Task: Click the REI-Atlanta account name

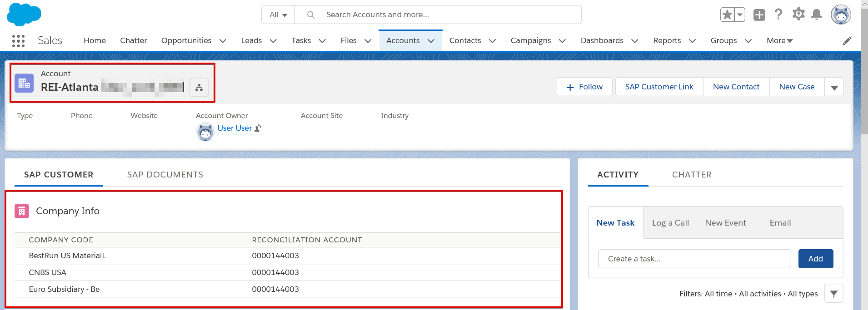Action: pos(70,87)
